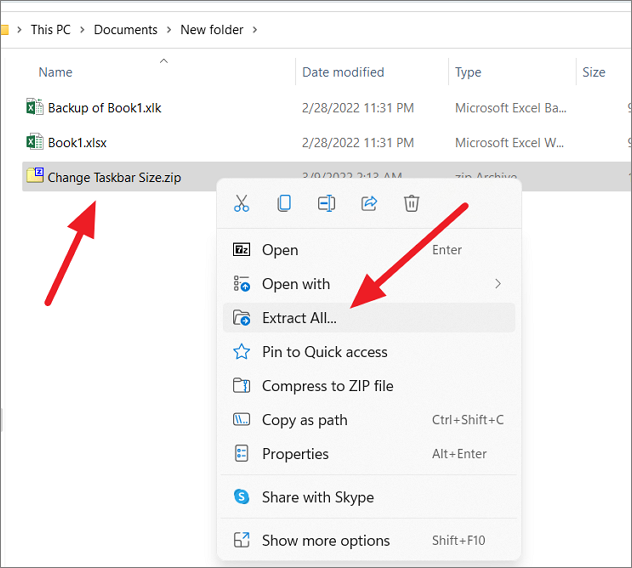Click the Excel icon of Book1.xlsx
Screen dimensions: 632x568
pyautogui.click(x=35, y=142)
